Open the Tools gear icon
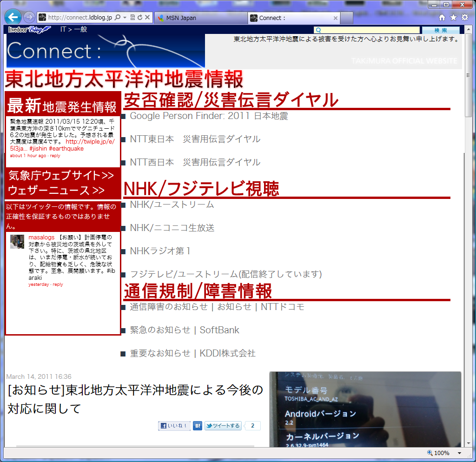The height and width of the screenshot is (462, 476). [465, 18]
